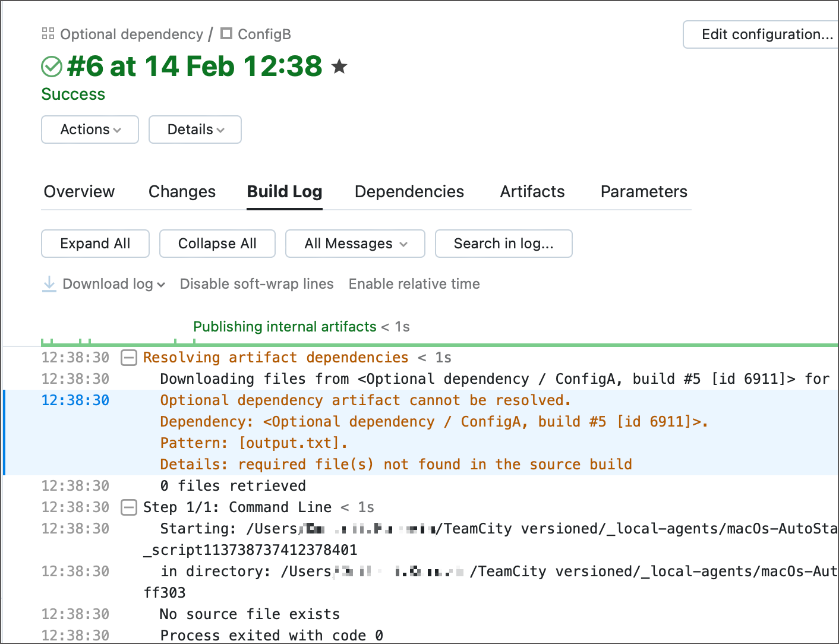Click Expand All to open log sections

(x=95, y=244)
